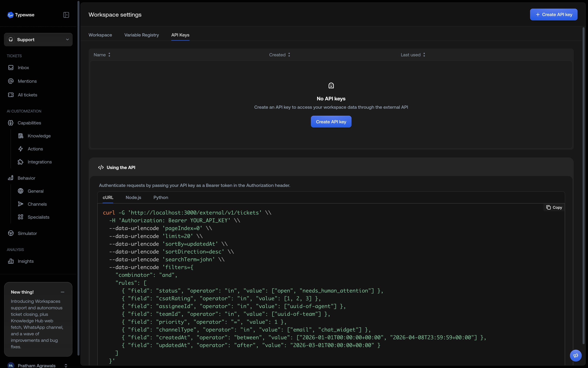The height and width of the screenshot is (368, 588).
Task: Open Specialists grid icon
Action: pyautogui.click(x=21, y=217)
